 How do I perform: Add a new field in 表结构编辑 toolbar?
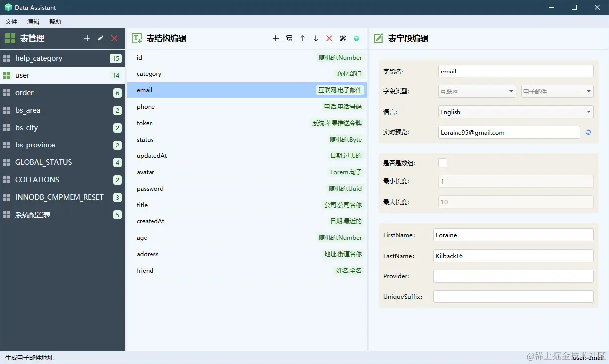click(x=276, y=38)
